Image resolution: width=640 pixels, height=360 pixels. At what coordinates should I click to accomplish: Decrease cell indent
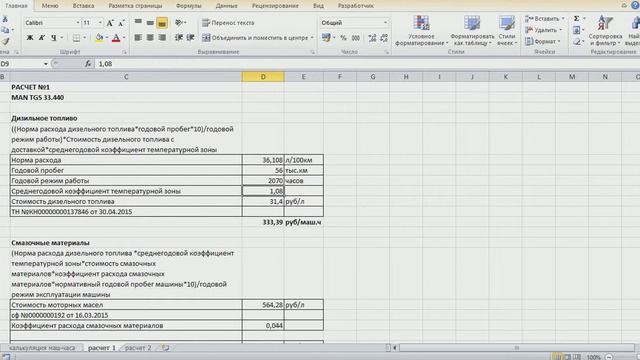pyautogui.click(x=178, y=38)
